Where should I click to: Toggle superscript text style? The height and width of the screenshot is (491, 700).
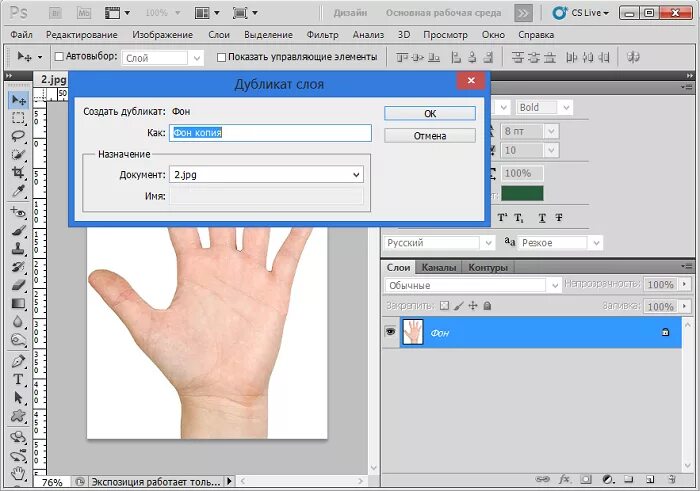click(502, 217)
